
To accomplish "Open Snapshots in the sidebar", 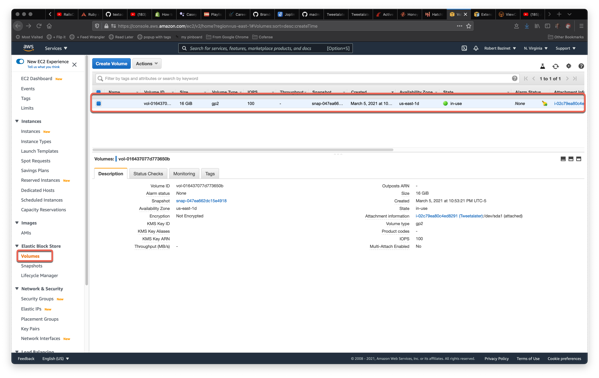I will 32,266.
